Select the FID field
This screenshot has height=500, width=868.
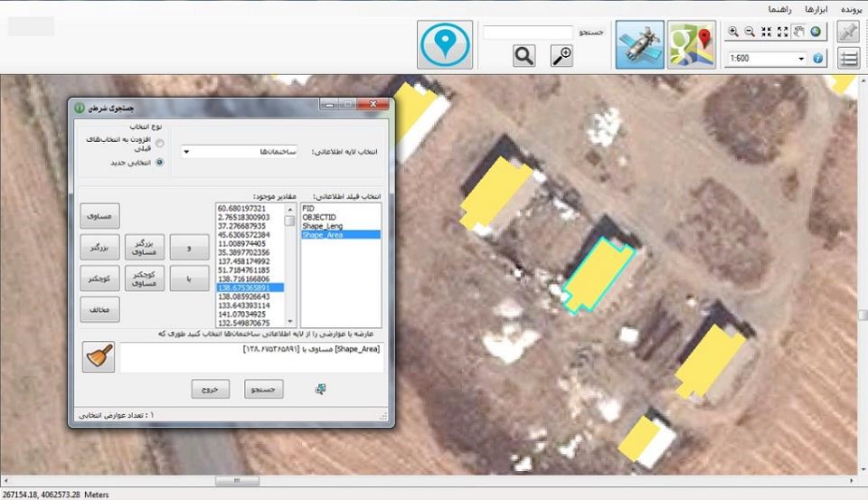point(341,208)
